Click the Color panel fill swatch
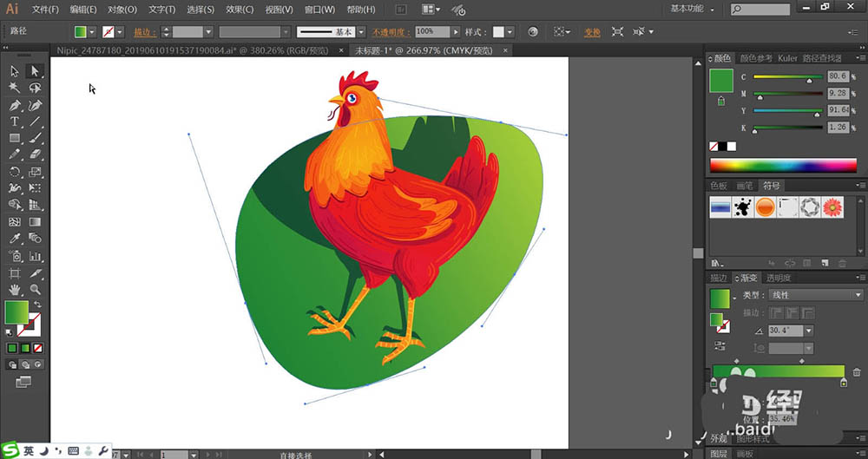The width and height of the screenshot is (868, 459). 721,81
